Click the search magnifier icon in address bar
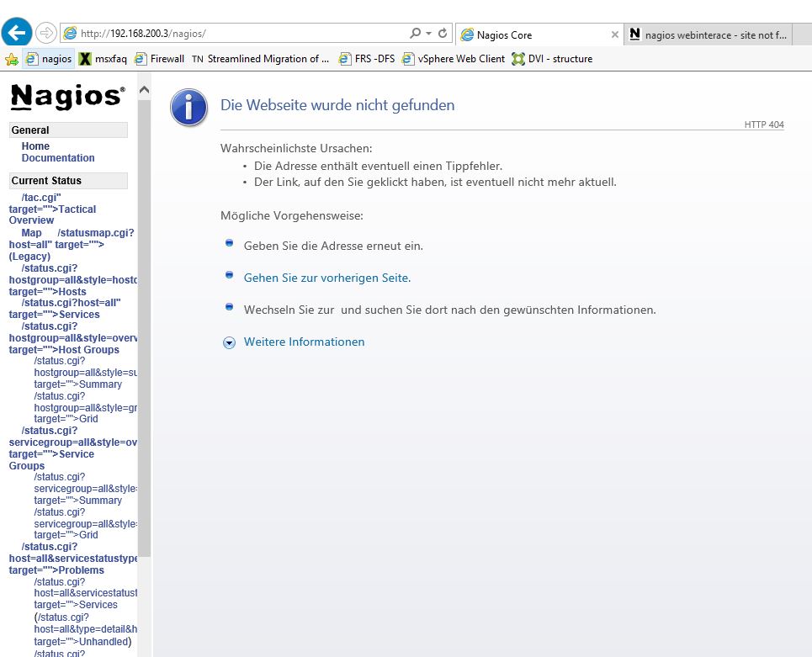 click(415, 34)
